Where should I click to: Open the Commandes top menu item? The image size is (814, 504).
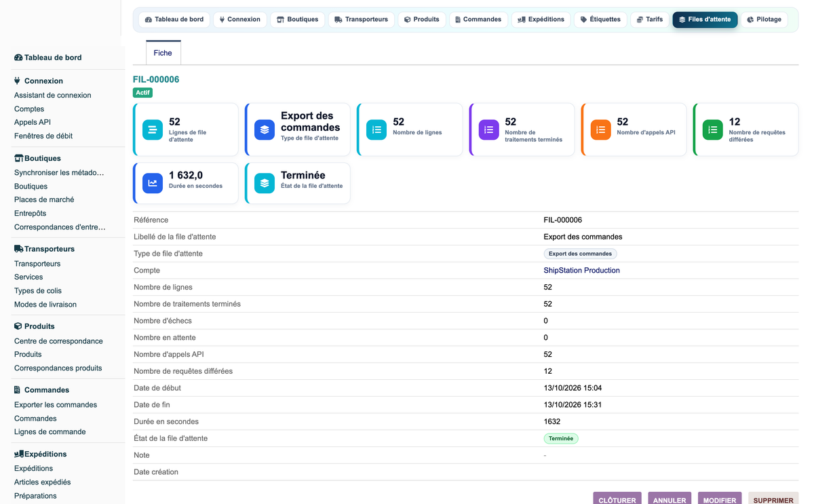click(x=478, y=20)
